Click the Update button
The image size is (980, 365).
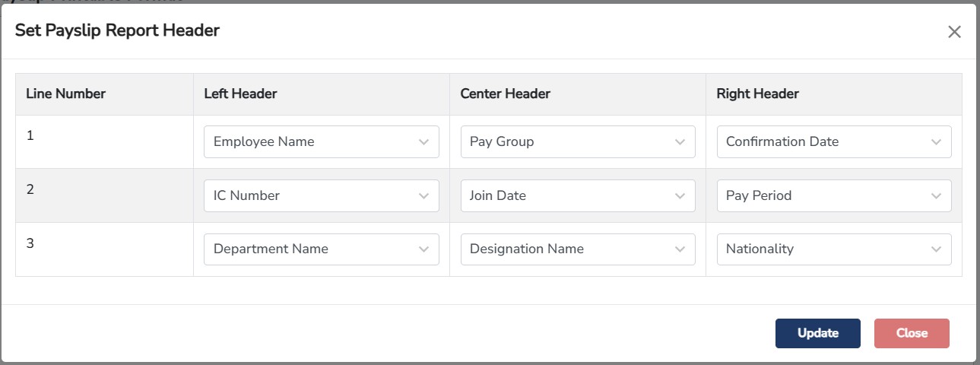[x=817, y=333]
